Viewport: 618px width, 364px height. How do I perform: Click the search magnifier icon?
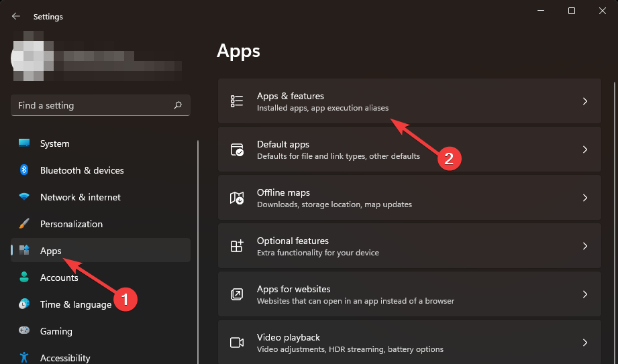point(178,105)
